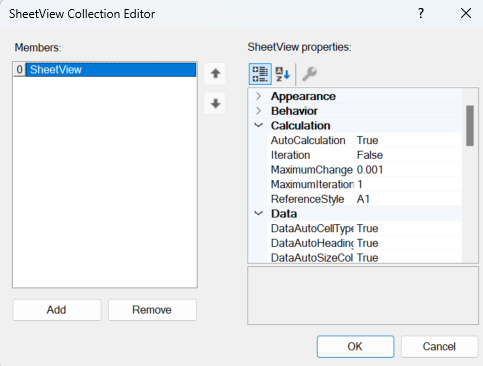Switch to Categorized property view
The image size is (483, 366).
click(x=260, y=74)
